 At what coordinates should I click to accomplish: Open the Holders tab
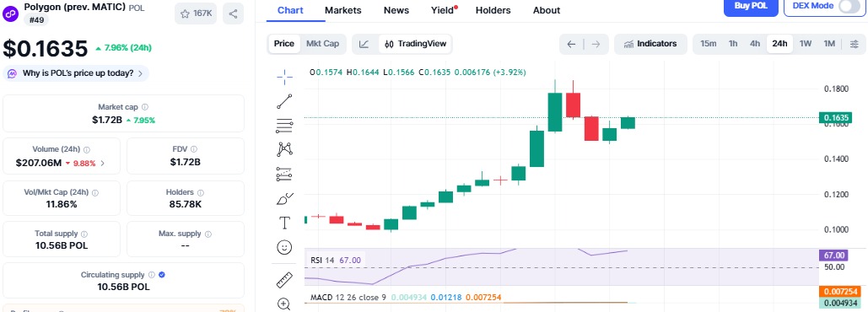click(493, 10)
